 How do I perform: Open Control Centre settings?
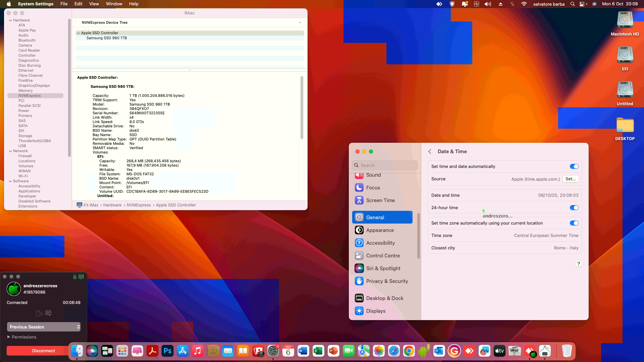click(382, 256)
